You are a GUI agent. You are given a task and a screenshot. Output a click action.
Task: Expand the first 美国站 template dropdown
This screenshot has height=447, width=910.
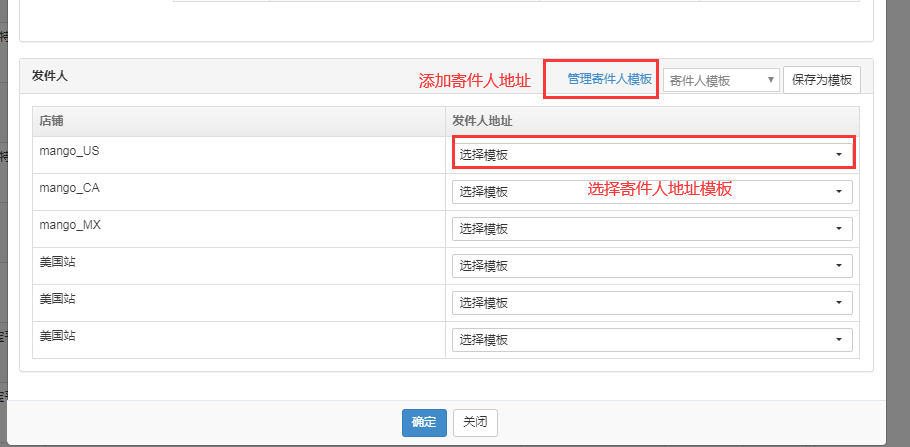click(652, 265)
